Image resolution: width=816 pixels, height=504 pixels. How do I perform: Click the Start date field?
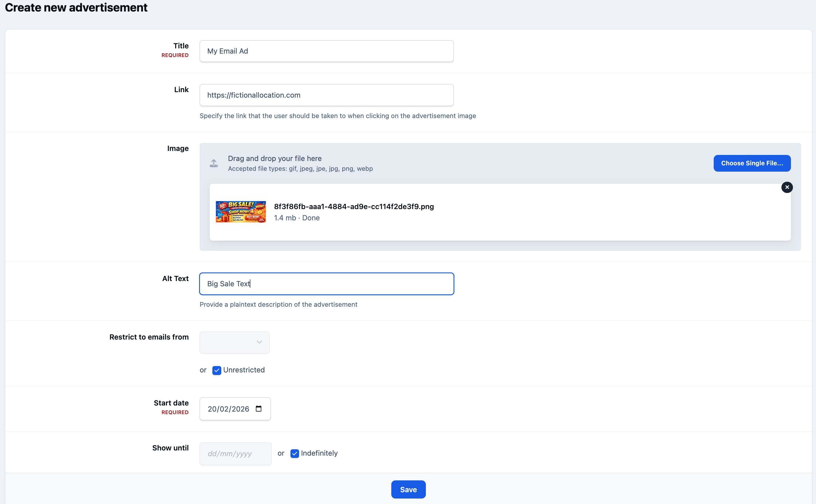pyautogui.click(x=235, y=409)
